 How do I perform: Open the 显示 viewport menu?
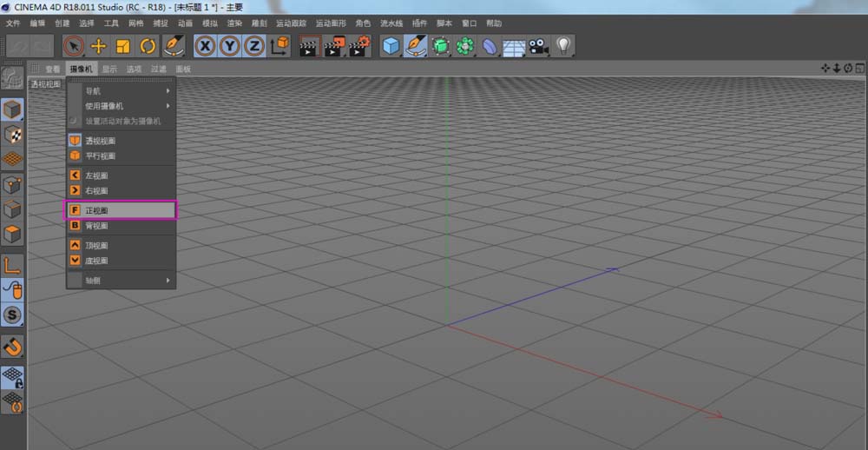click(x=109, y=69)
